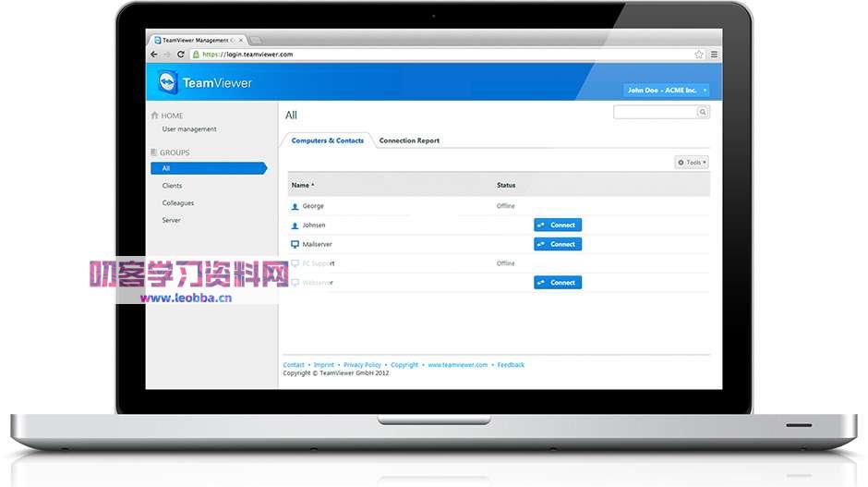Click Johnsen's contact person icon

point(295,225)
